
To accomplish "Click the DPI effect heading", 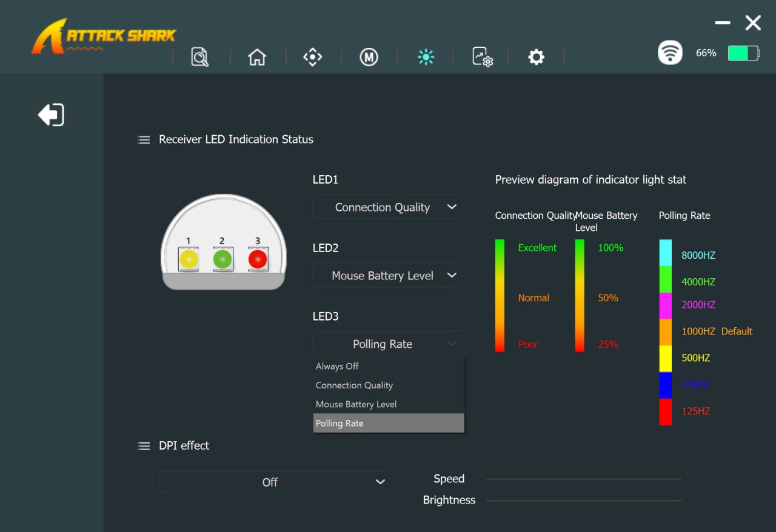I will click(184, 445).
